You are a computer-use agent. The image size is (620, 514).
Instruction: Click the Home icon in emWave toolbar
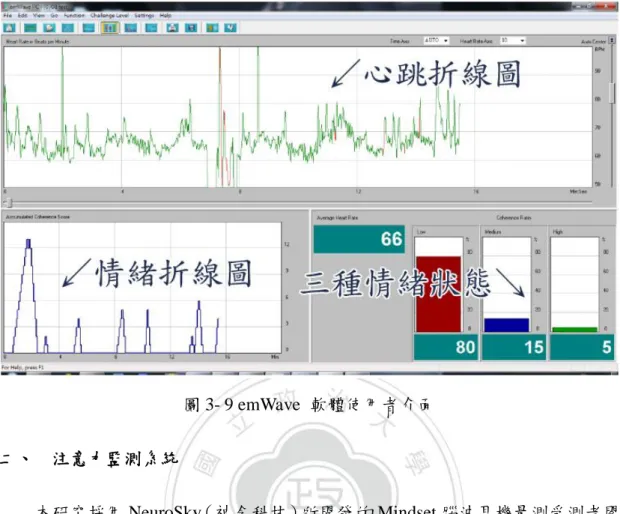coord(9,28)
